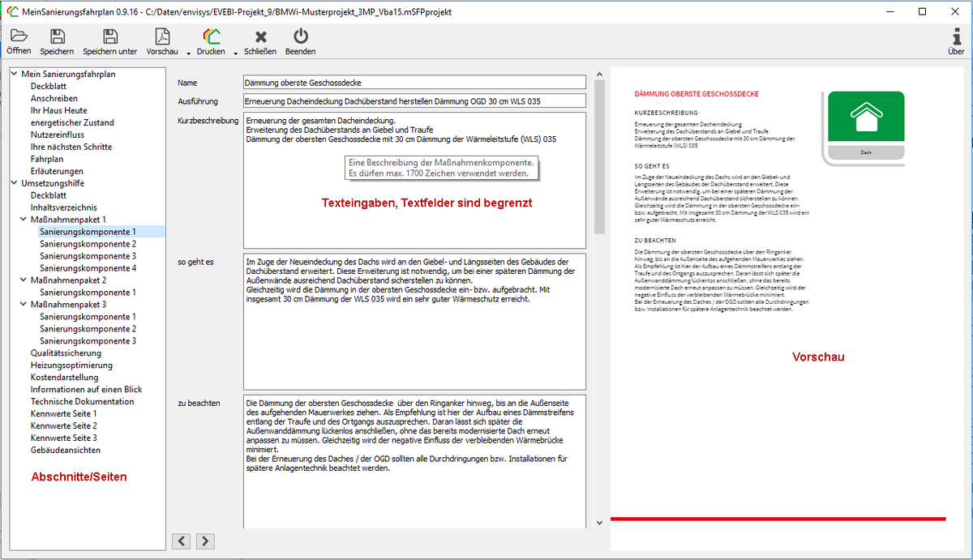Screen dimensions: 973x560
Task: Collapse the Maßnahmenpaket 3 node
Action: pyautogui.click(x=24, y=305)
